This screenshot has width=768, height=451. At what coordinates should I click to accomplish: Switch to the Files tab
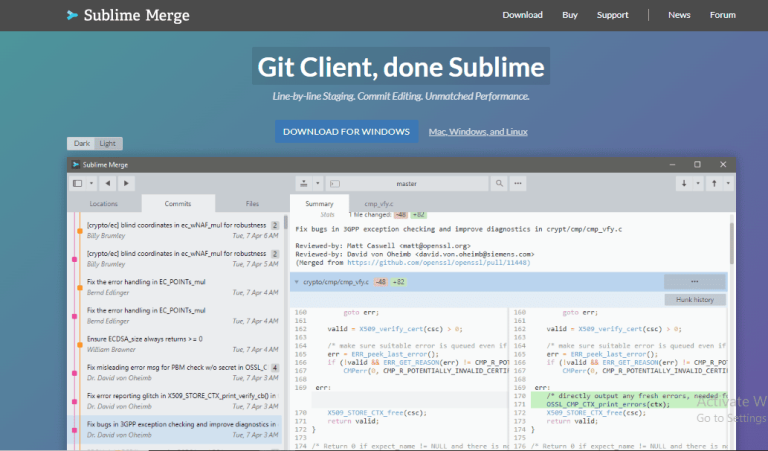(x=252, y=203)
